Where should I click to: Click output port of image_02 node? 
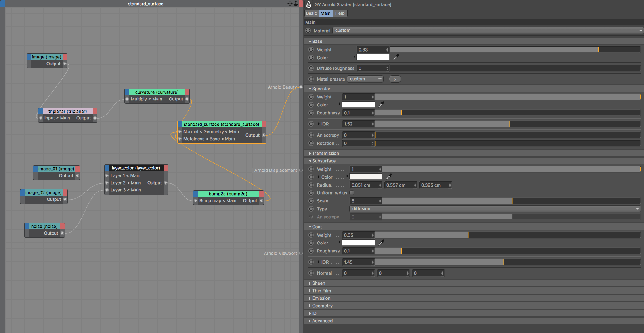click(65, 199)
